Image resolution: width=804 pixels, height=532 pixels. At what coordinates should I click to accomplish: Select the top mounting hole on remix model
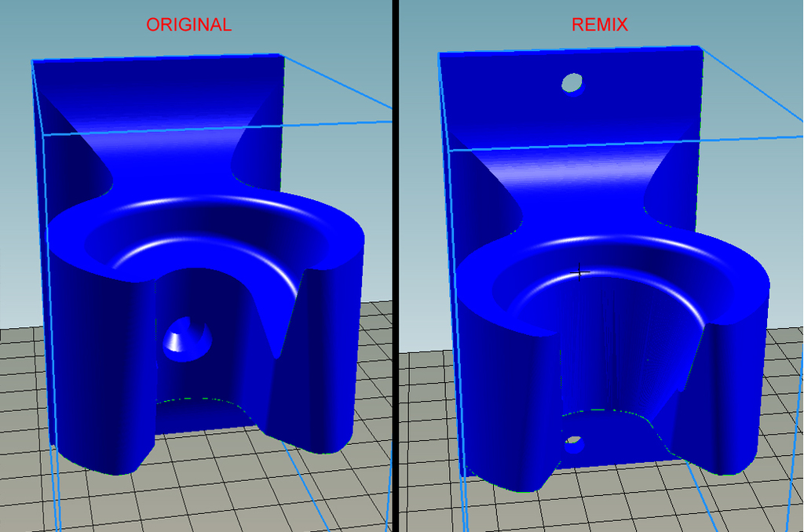[572, 82]
